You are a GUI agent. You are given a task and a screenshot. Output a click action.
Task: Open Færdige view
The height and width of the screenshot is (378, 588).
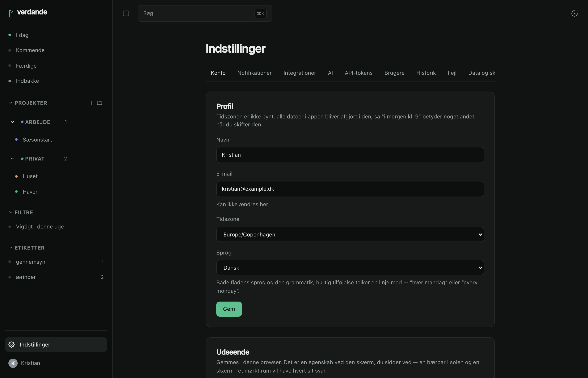56,66
